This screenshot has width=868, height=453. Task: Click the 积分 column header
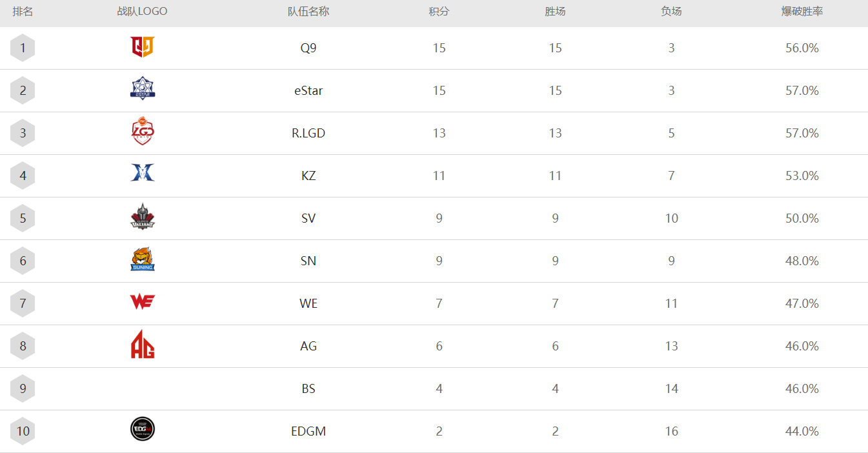point(439,12)
